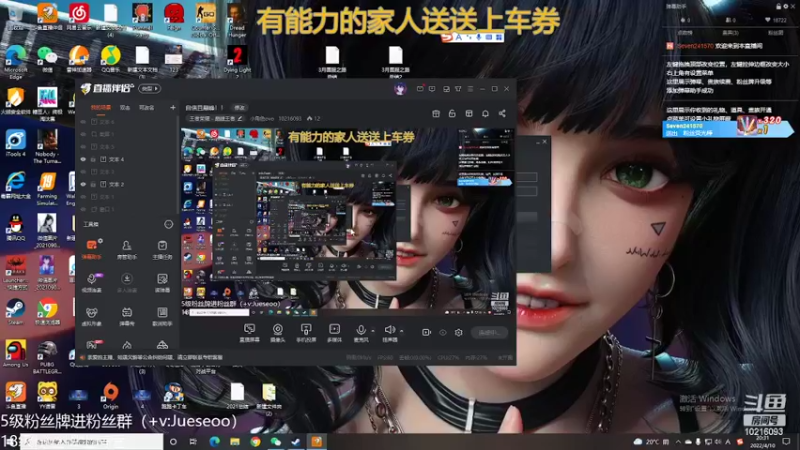Open hamburger menu in 直播伴侣 title bar

(470, 89)
